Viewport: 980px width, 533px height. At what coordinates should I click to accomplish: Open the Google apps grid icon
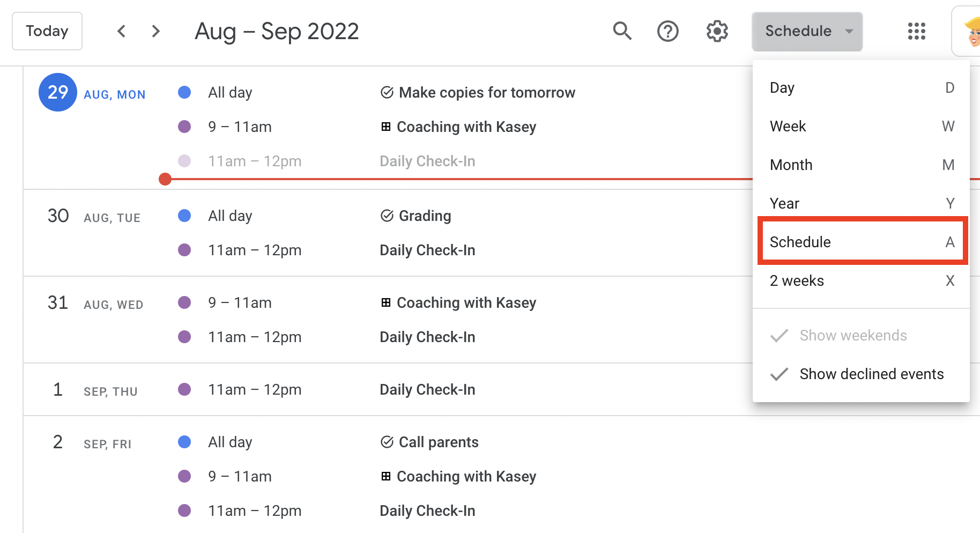(x=917, y=31)
